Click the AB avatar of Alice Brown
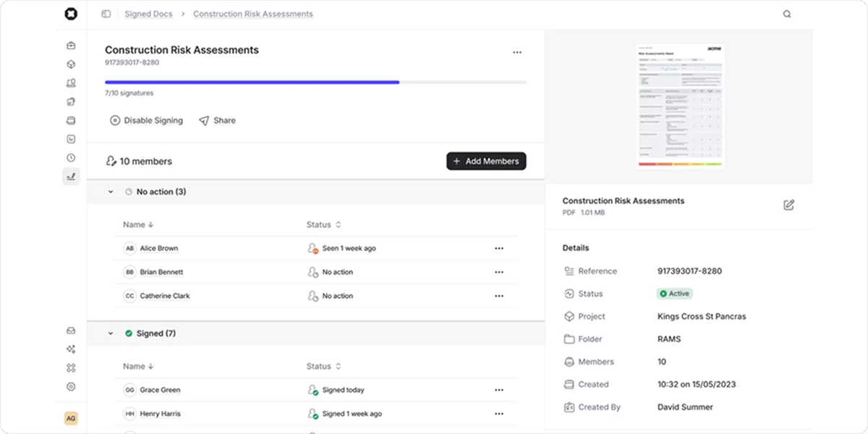The image size is (868, 434). pyautogui.click(x=129, y=248)
